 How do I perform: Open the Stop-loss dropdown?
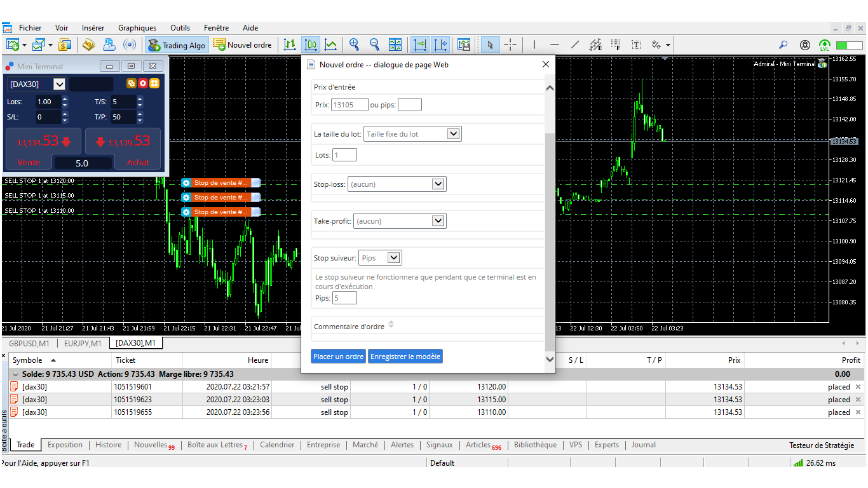pyautogui.click(x=397, y=184)
